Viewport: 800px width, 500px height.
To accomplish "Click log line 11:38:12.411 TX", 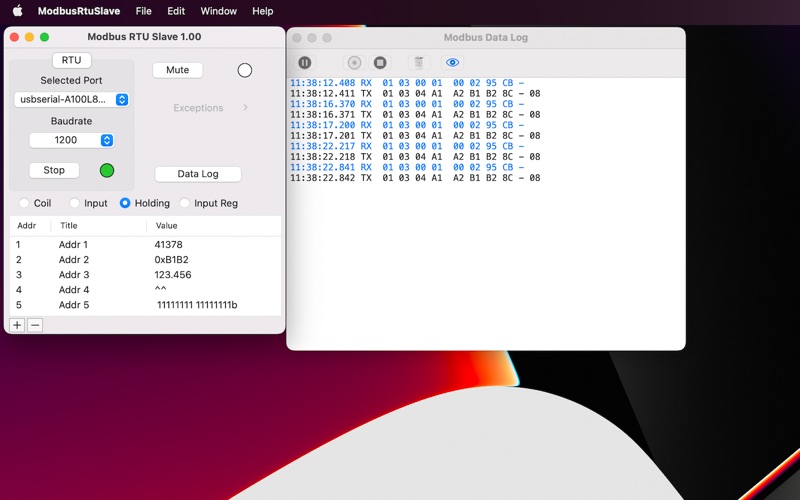I will click(x=415, y=93).
